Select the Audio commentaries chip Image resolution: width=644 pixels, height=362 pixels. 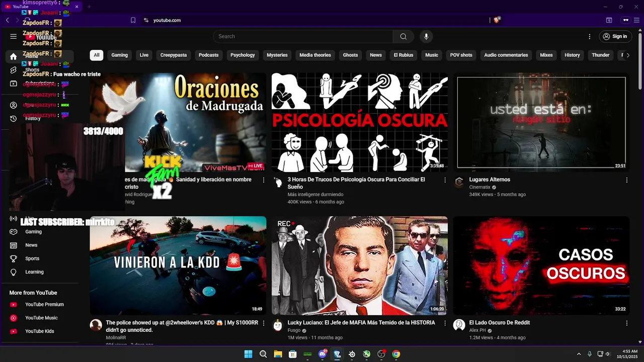[x=506, y=55]
